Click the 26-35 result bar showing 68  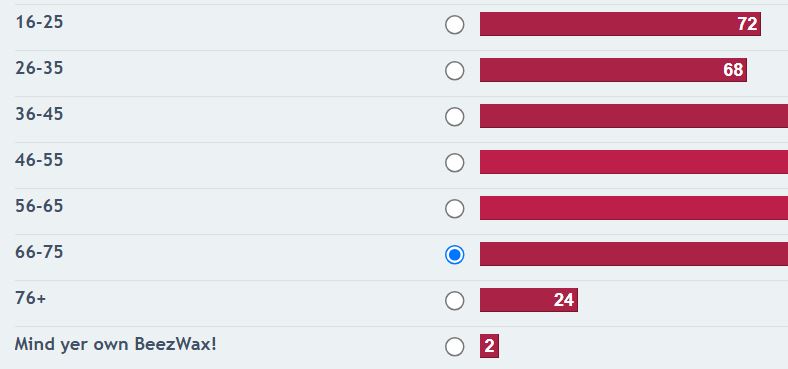coord(613,70)
